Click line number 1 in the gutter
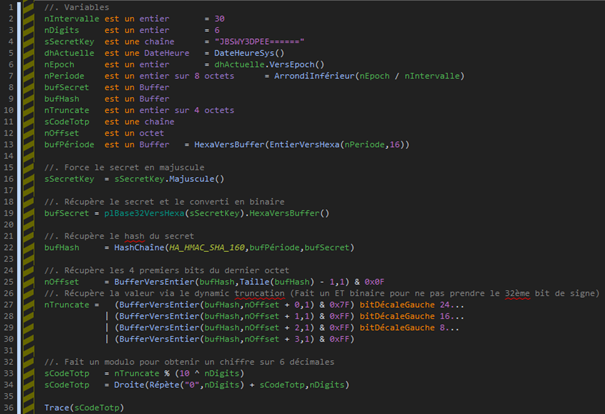The image size is (605, 414). [x=10, y=7]
